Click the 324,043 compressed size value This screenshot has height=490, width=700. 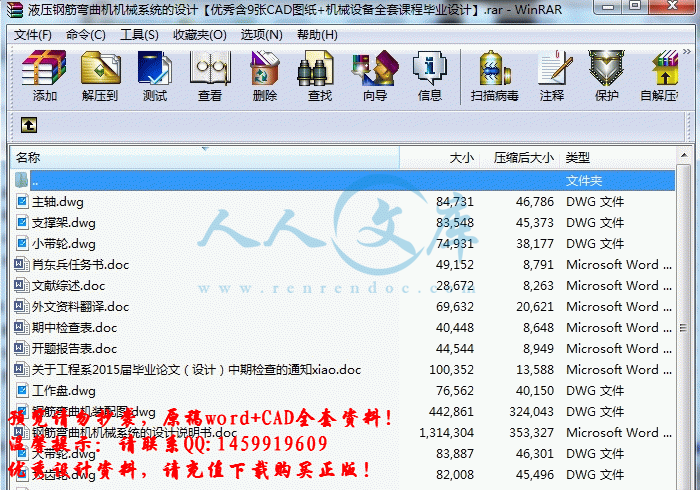click(531, 411)
